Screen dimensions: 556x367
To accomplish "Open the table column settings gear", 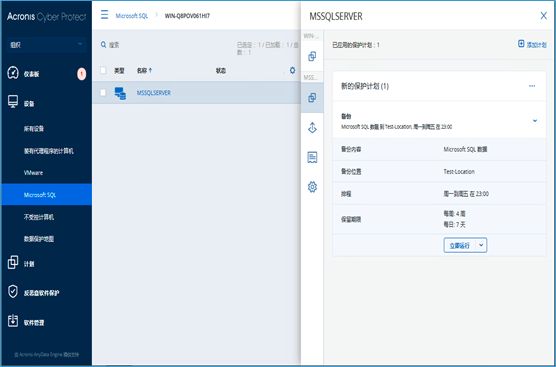I will 292,70.
